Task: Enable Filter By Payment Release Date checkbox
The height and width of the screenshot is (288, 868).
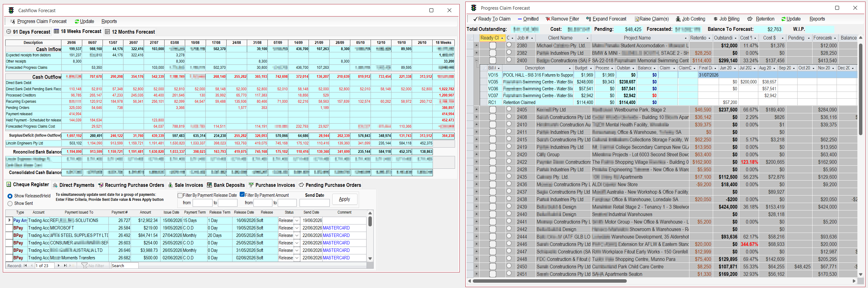Action: [180, 196]
